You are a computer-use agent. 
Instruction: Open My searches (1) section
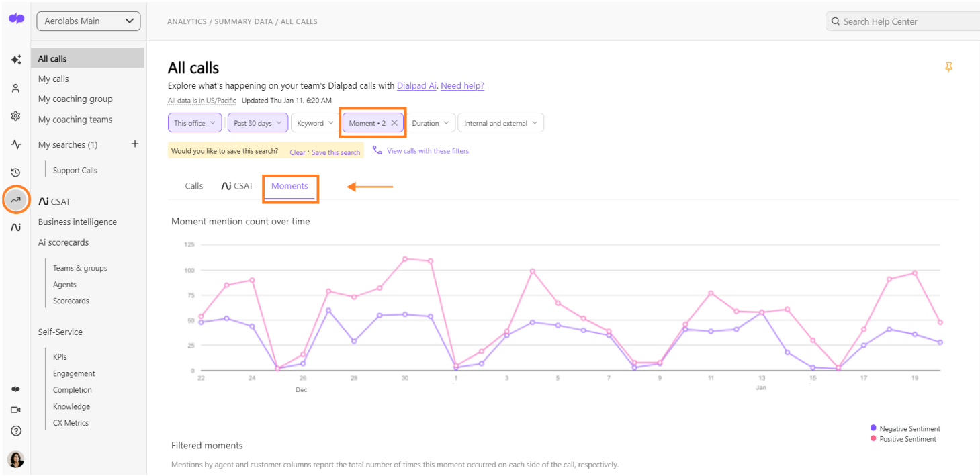(68, 144)
